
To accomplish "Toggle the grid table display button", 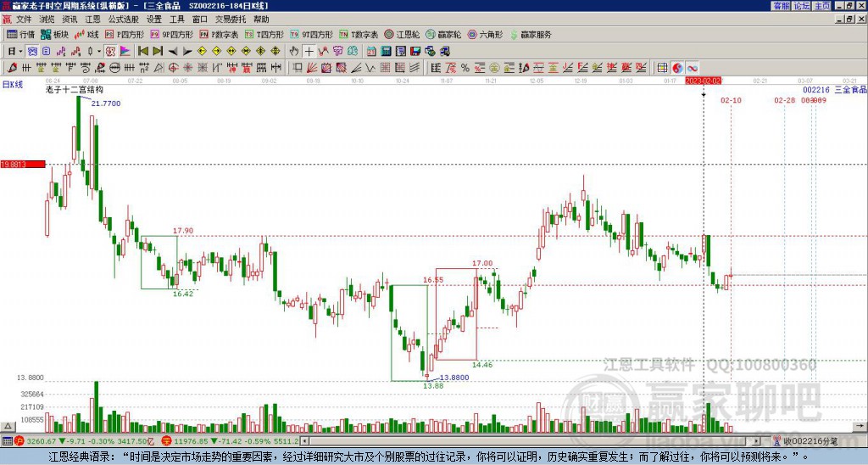I will tap(663, 67).
